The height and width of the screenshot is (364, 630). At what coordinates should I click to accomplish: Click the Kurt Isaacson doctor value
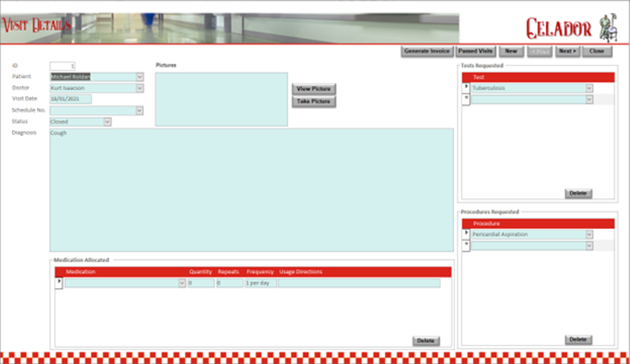67,88
